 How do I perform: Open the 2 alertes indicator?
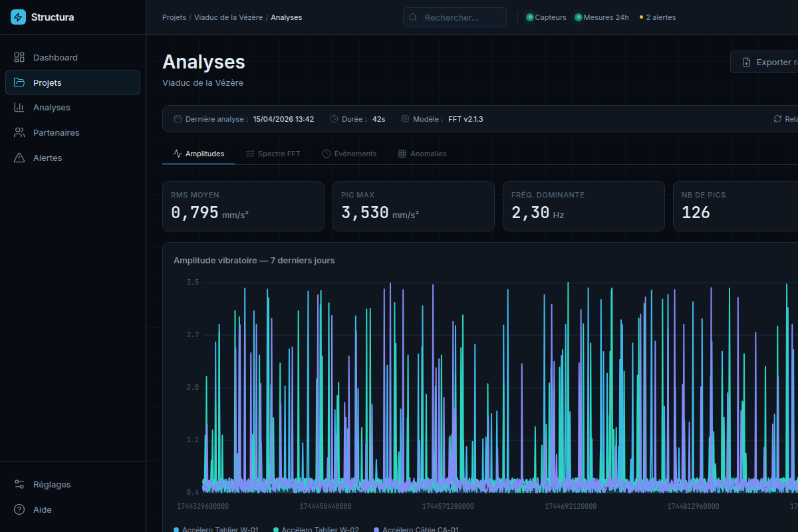[658, 17]
